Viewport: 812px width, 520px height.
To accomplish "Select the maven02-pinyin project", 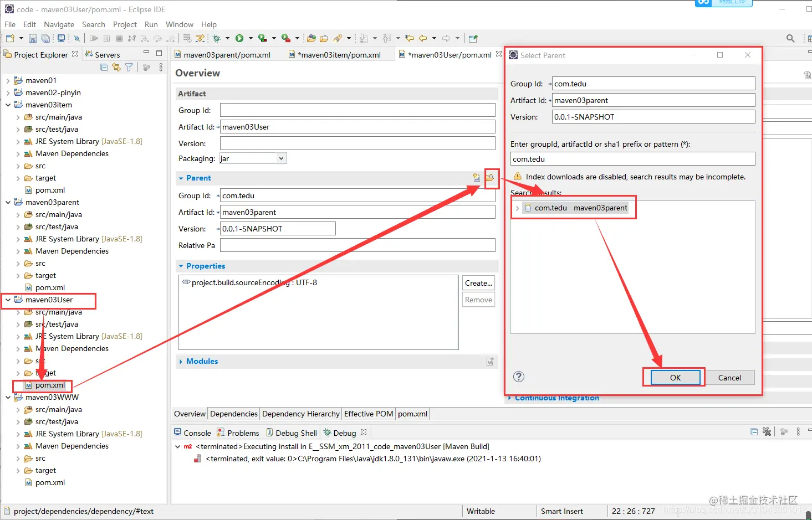I will (x=53, y=92).
